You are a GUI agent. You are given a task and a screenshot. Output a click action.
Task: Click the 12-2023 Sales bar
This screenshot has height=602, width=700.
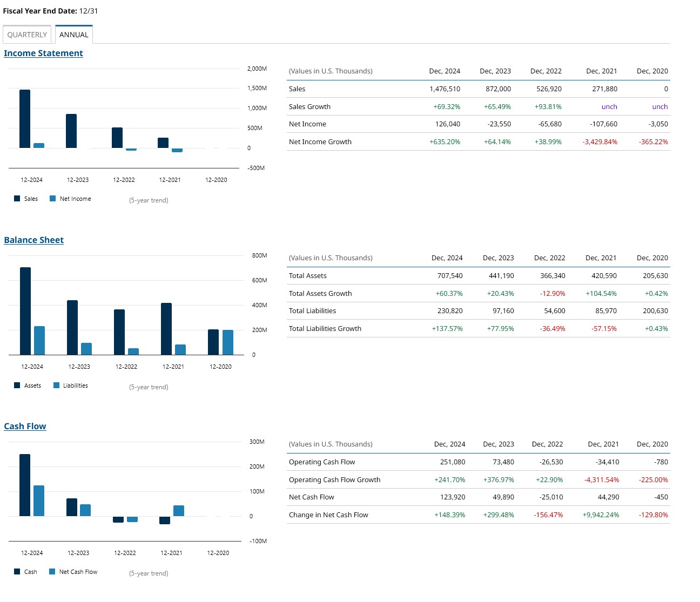tap(71, 131)
